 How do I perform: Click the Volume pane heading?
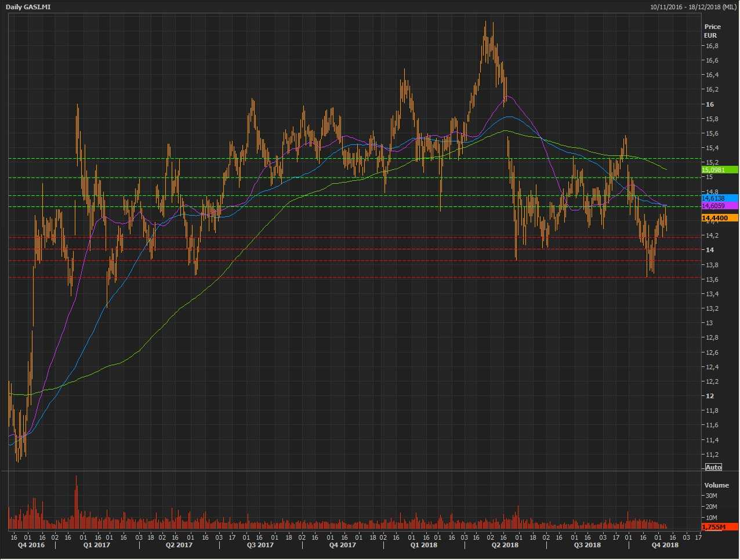716,485
